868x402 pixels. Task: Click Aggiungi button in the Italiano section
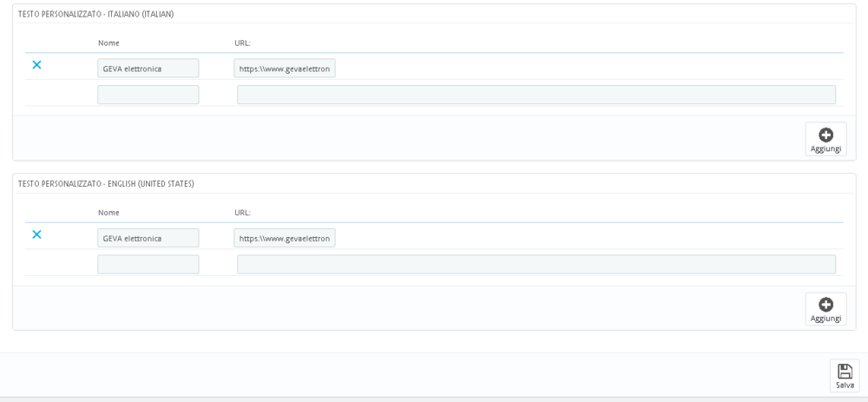(825, 140)
